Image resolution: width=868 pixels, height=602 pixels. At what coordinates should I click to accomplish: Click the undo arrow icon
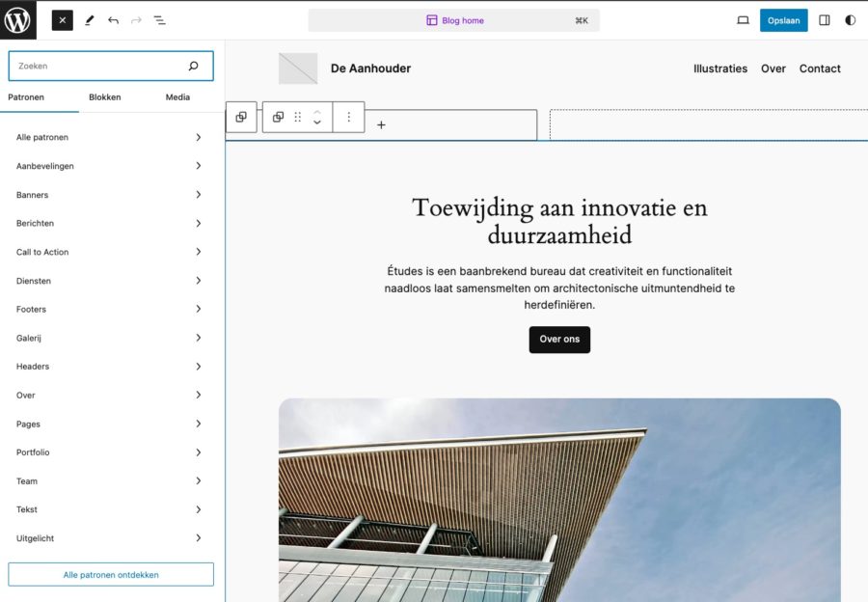pos(113,20)
